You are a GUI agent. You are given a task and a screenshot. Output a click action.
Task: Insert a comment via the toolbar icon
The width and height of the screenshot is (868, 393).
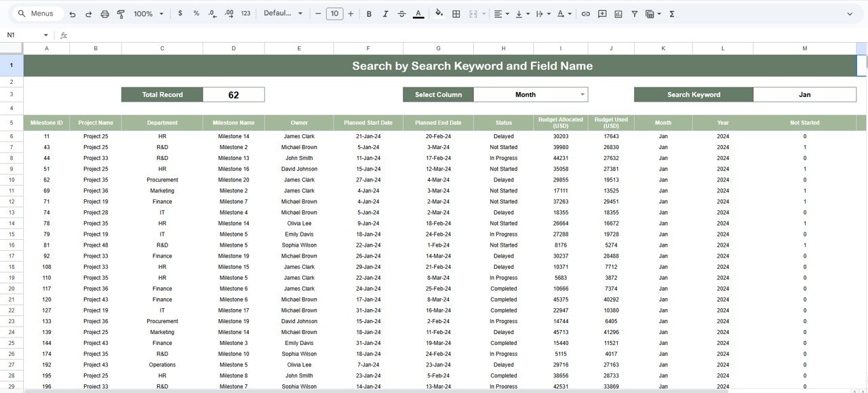[x=601, y=13]
